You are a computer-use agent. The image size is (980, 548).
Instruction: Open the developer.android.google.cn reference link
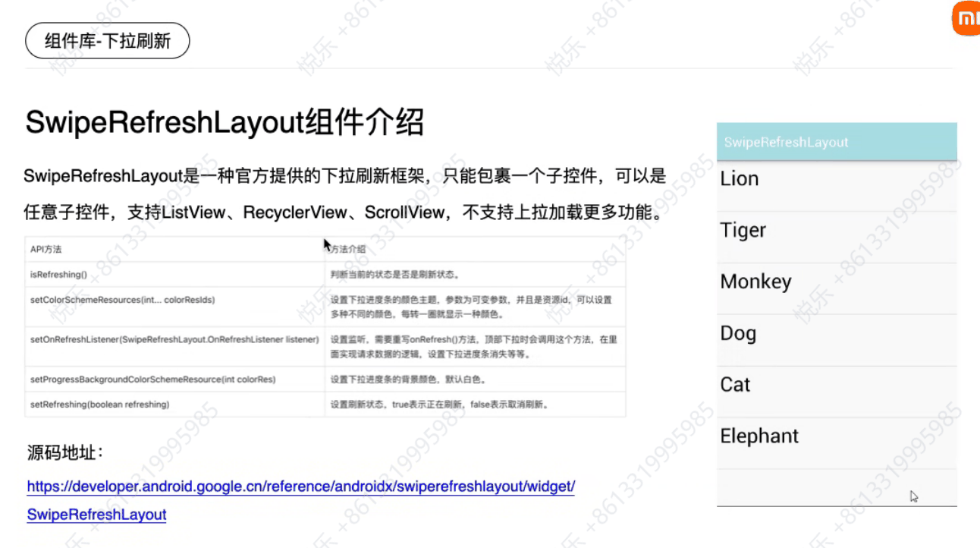click(301, 487)
